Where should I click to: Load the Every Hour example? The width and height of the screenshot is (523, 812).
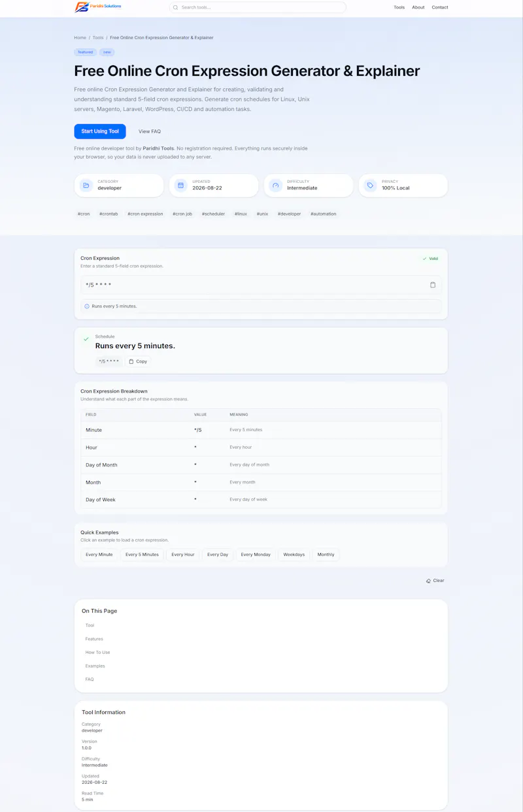coord(183,555)
